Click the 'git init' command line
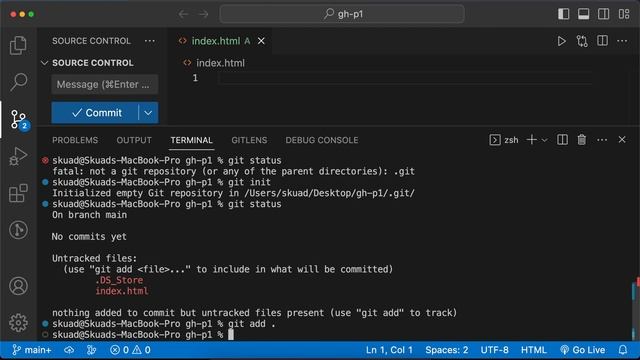The height and width of the screenshot is (360, 640). coord(161,182)
